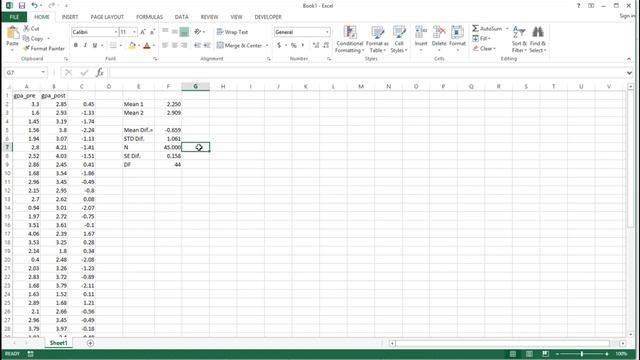Screen dimensions: 640x360
Task: Open Conditional Formatting menu
Action: pos(349,39)
